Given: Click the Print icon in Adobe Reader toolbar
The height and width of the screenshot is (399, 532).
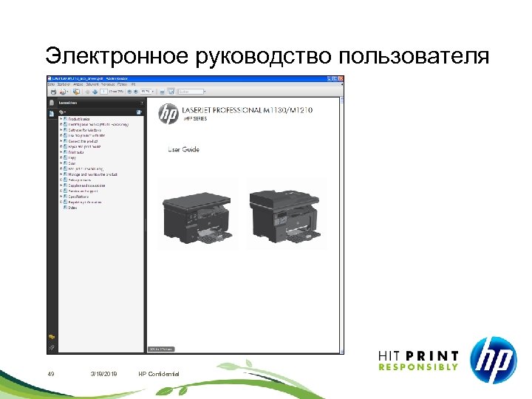Looking at the screenshot, I should (53, 92).
